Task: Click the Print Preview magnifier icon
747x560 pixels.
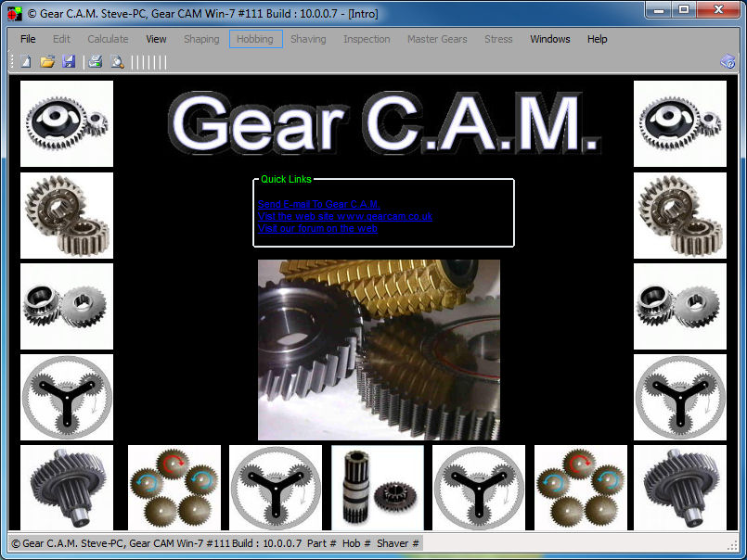Action: 117,61
